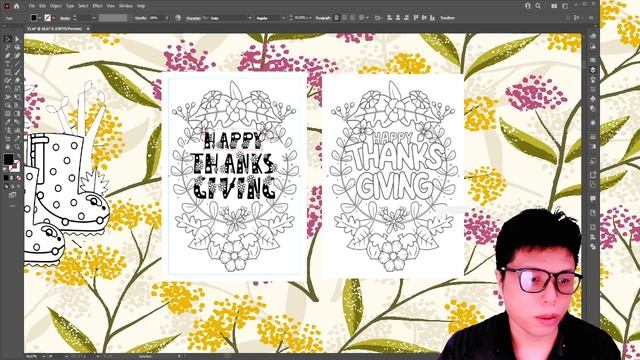640x360 pixels.
Task: Select the Type tool
Action: [7, 64]
